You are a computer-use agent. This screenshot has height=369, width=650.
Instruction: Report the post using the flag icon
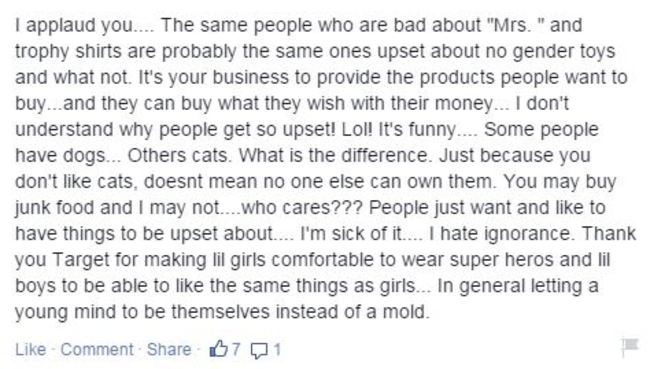(x=630, y=347)
